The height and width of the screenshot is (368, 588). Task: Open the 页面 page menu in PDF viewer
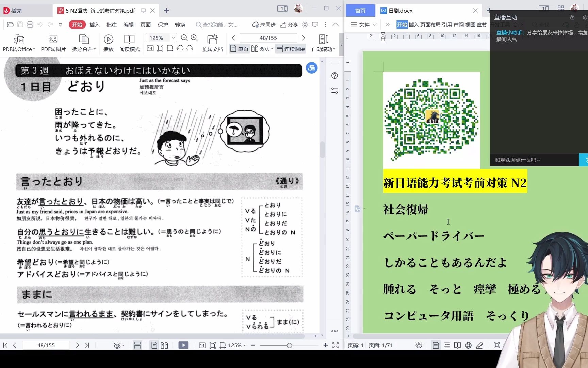(x=146, y=25)
